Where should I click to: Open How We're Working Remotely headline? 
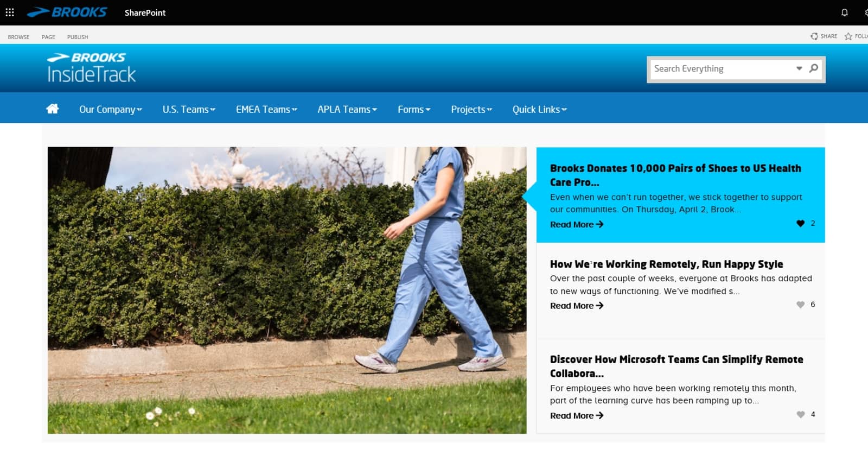(666, 264)
